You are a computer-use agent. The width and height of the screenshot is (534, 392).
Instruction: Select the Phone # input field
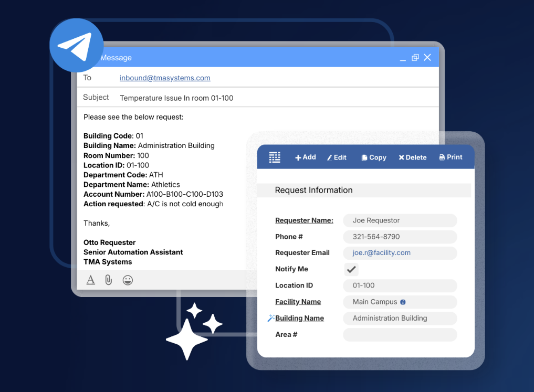[x=400, y=237]
